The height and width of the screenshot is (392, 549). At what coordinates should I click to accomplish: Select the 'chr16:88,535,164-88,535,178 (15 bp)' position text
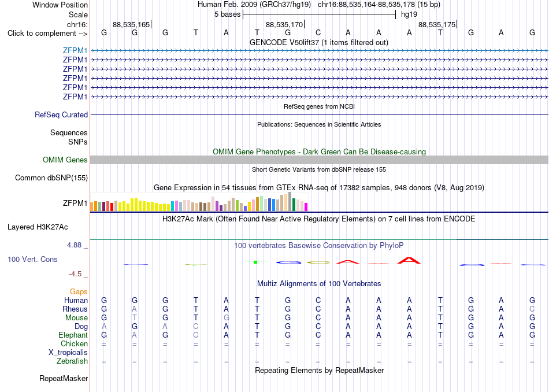[x=379, y=5]
